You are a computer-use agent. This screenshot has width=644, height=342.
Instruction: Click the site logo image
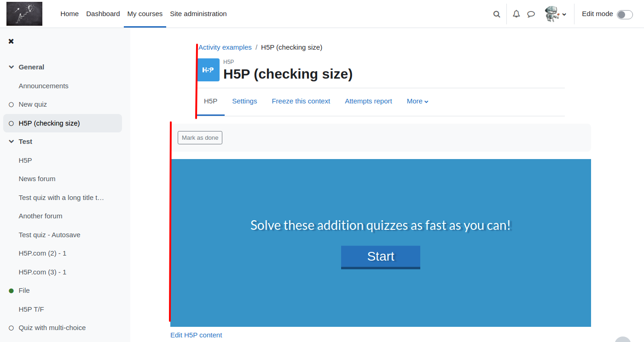[24, 14]
